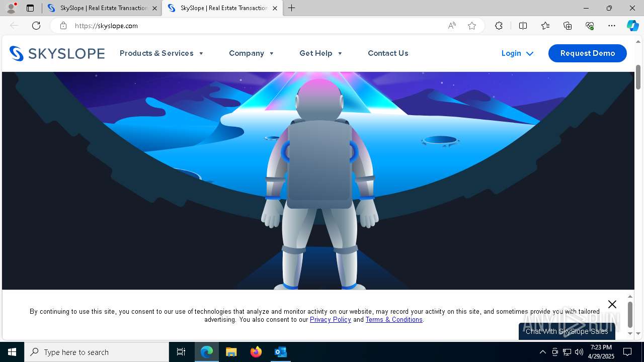
Task: Show hidden system tray icons
Action: coord(542,352)
